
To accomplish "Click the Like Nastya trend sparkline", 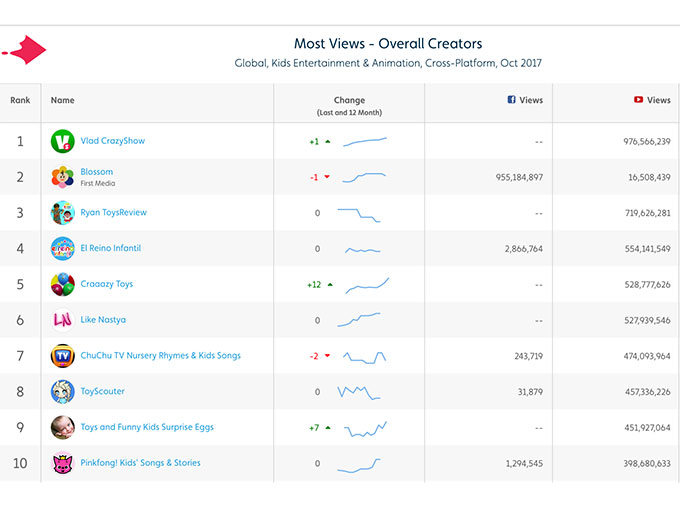I will point(359,320).
